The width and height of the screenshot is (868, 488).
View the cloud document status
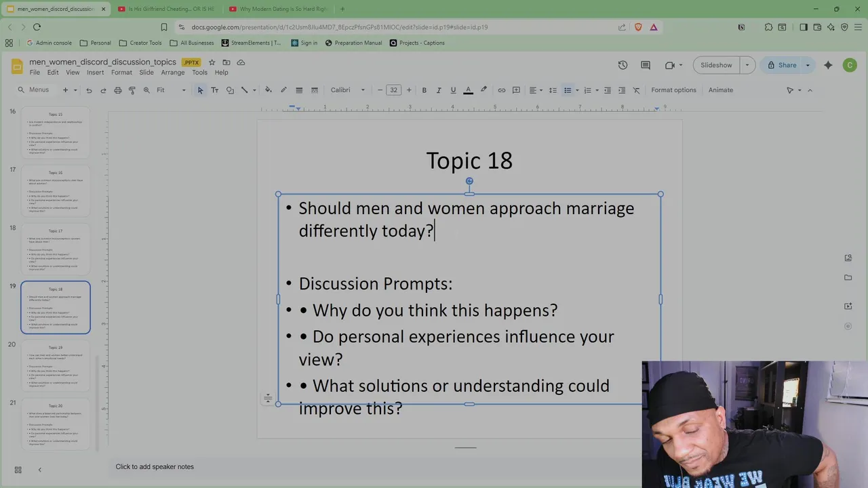[x=241, y=62]
